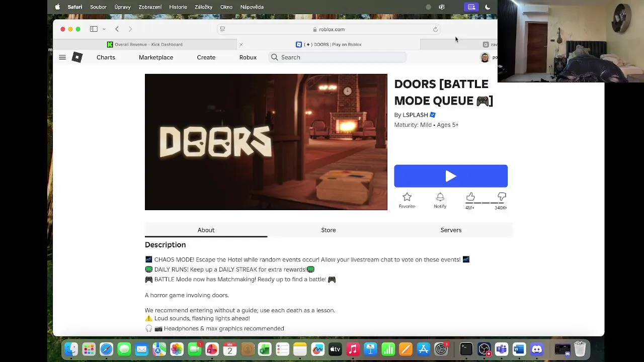This screenshot has width=644, height=362.
Task: Like the game with the thumbs up icon
Action: point(470,197)
